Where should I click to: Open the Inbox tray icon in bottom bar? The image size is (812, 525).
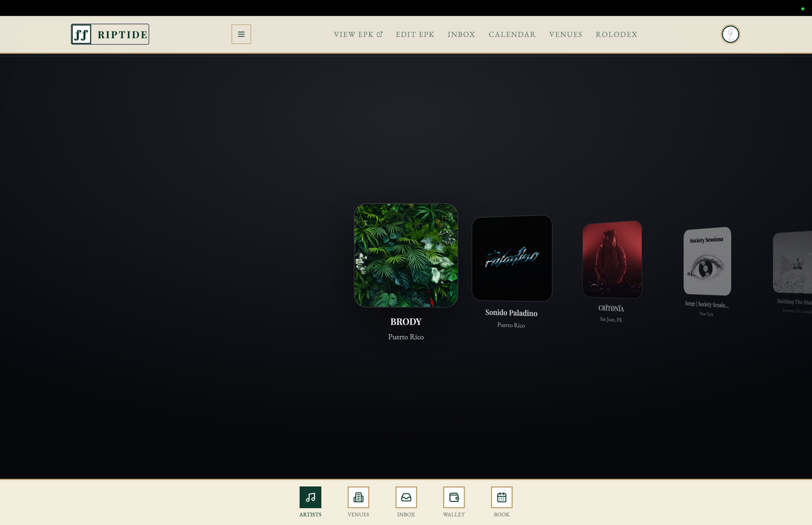tap(406, 497)
